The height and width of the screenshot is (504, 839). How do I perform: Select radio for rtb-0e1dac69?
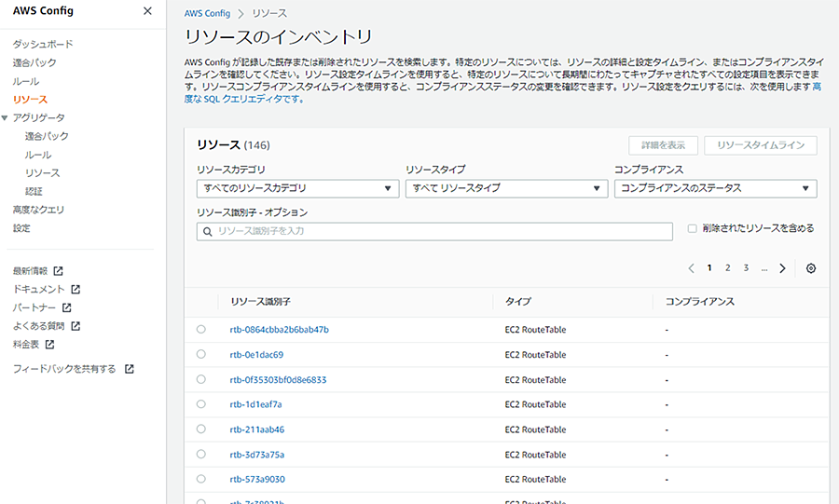201,354
